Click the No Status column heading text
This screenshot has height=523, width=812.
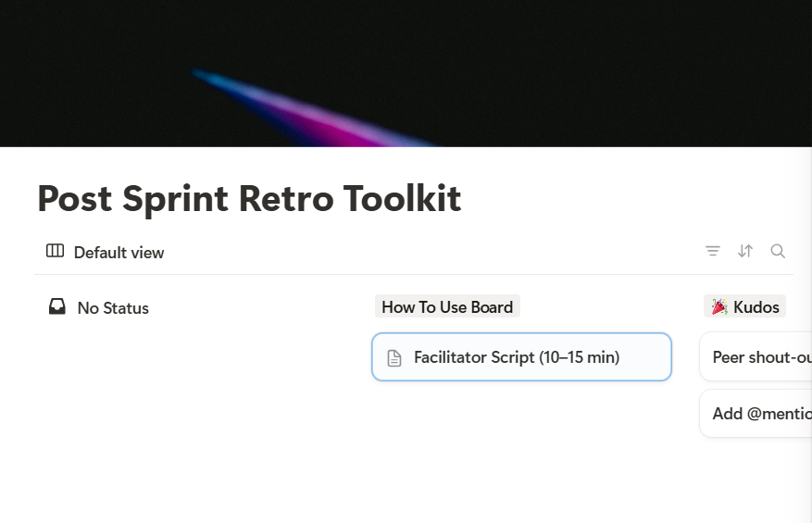pyautogui.click(x=113, y=308)
